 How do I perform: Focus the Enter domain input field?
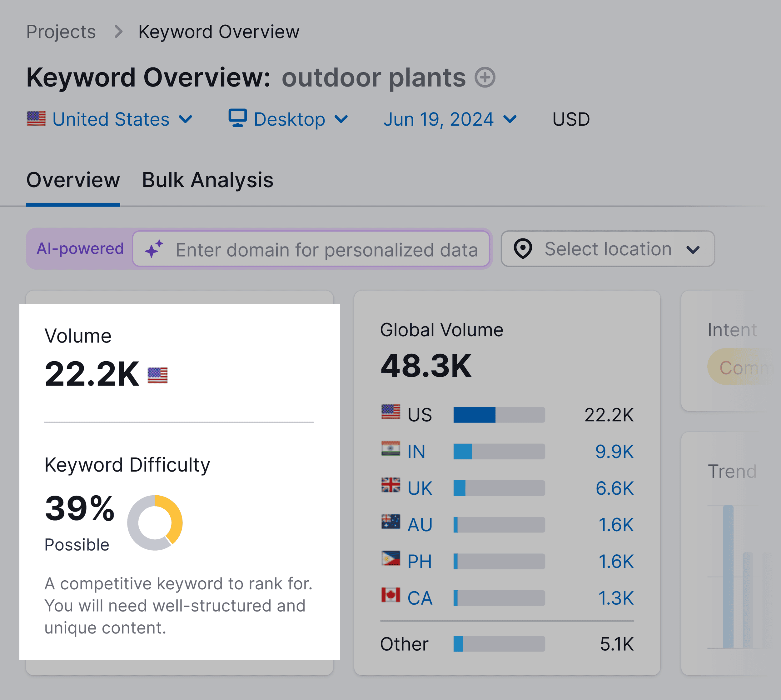(326, 250)
